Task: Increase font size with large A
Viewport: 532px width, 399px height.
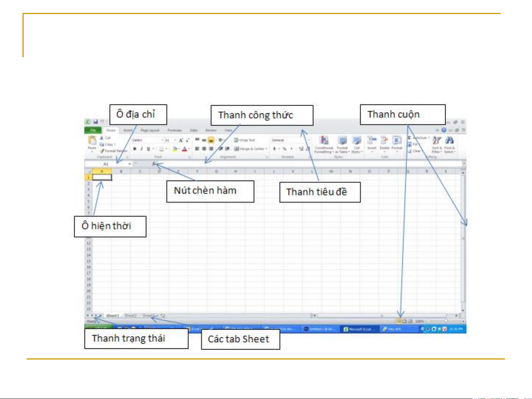Action: [x=181, y=140]
